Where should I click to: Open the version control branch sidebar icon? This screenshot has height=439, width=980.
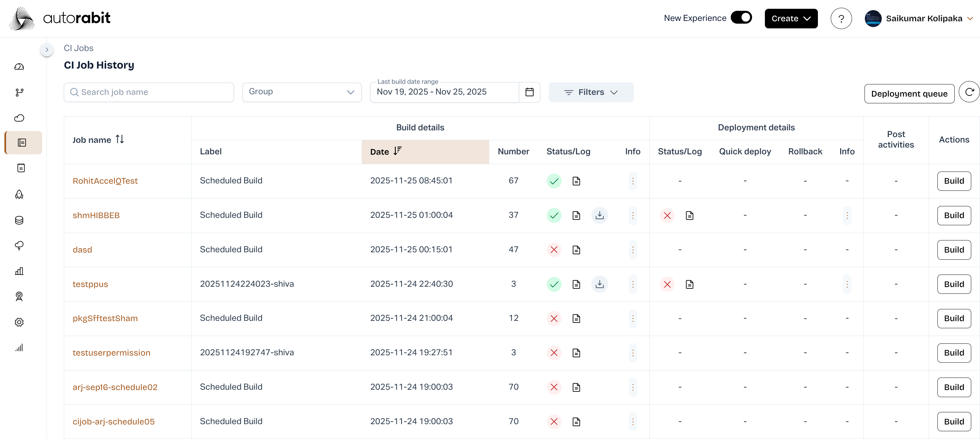click(19, 93)
